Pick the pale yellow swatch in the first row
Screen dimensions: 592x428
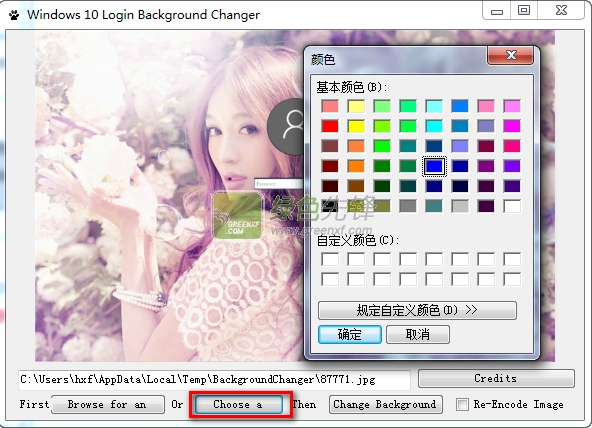pyautogui.click(x=356, y=106)
